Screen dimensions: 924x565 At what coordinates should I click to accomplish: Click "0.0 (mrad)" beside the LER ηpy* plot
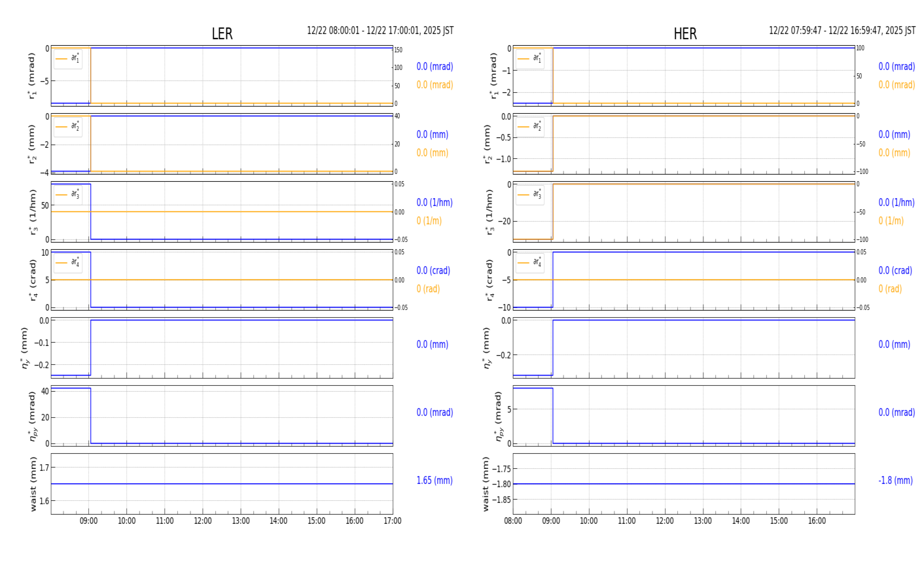[x=435, y=413]
